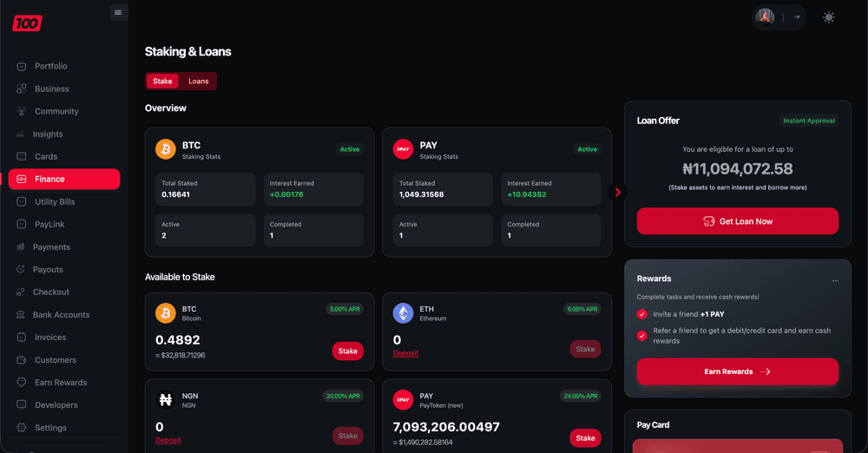Click the red 100 logo

coord(27,23)
